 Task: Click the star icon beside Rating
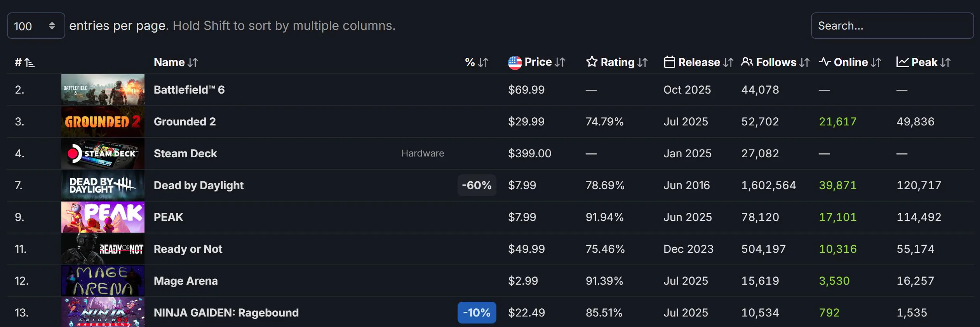tap(592, 62)
